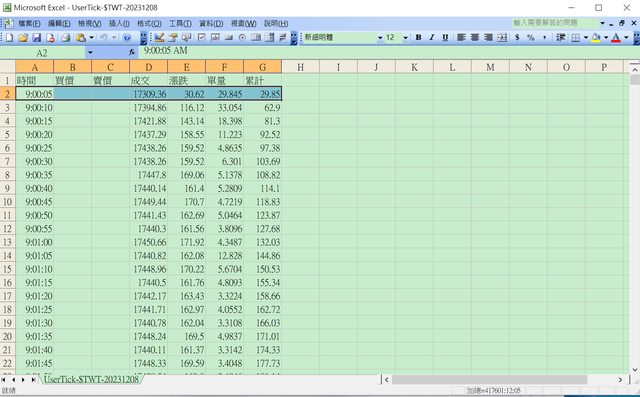The image size is (640, 397).
Task: Open the 檢視(V) menu
Action: point(89,24)
